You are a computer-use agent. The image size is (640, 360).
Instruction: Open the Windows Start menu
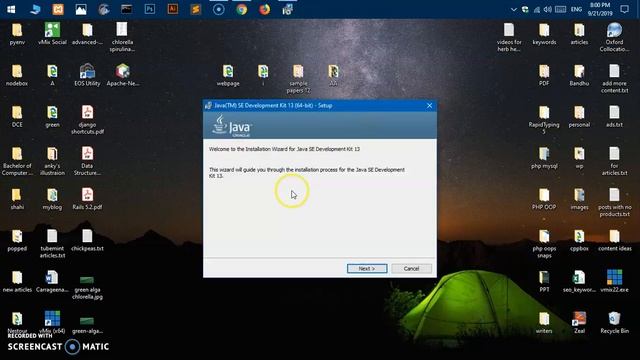tap(11, 9)
